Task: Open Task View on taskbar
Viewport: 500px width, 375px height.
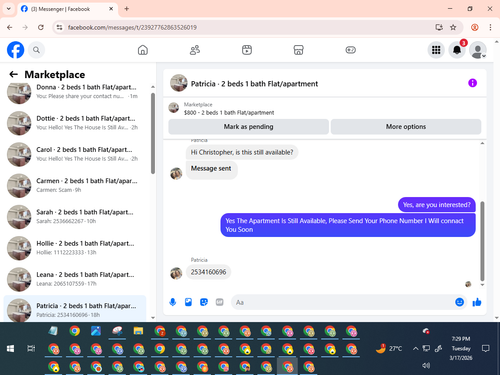Action: click(x=31, y=349)
